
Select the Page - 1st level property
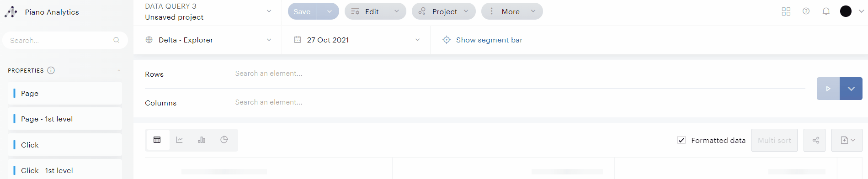[65, 119]
